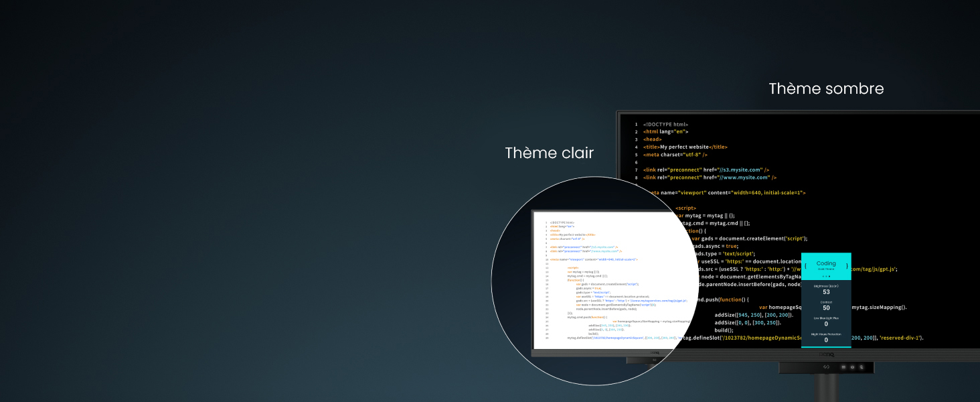Select the Coding Dark Theme mode header
This screenshot has height=402, width=980.
pyautogui.click(x=826, y=266)
